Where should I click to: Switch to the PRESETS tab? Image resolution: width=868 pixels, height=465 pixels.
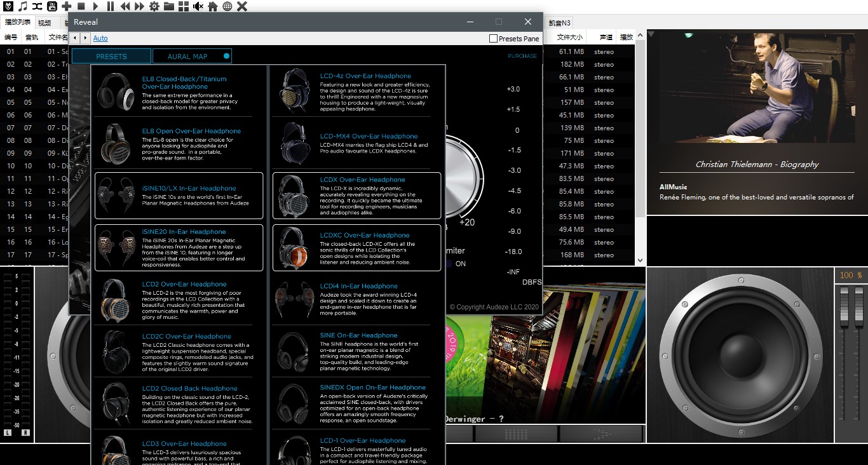coord(111,57)
